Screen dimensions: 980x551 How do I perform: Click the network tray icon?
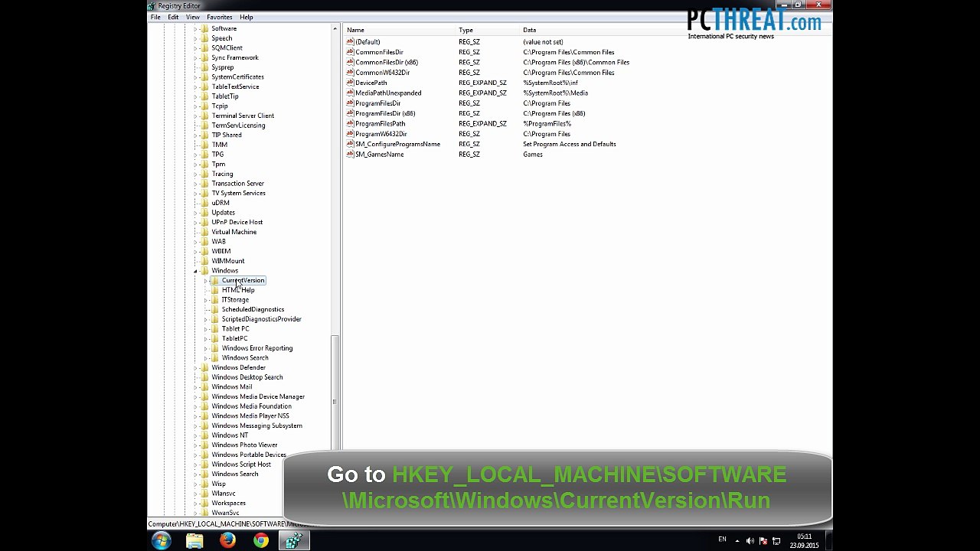[x=776, y=541]
